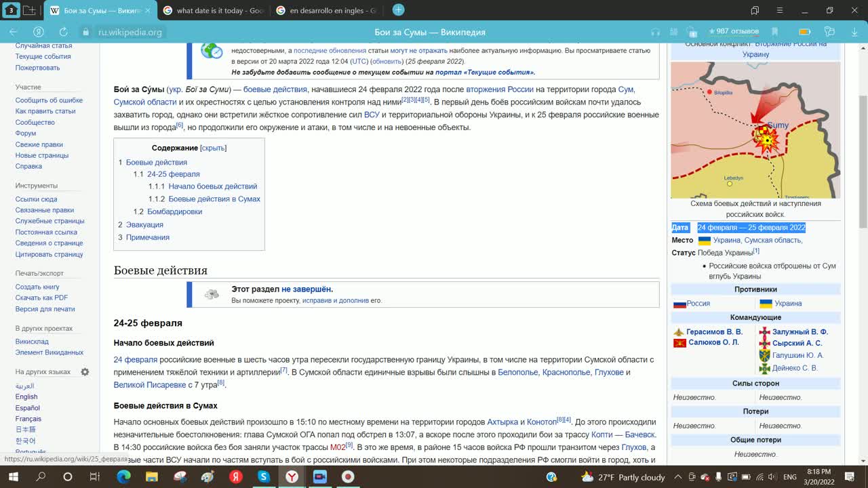Click the add tab group icon

(29, 10)
